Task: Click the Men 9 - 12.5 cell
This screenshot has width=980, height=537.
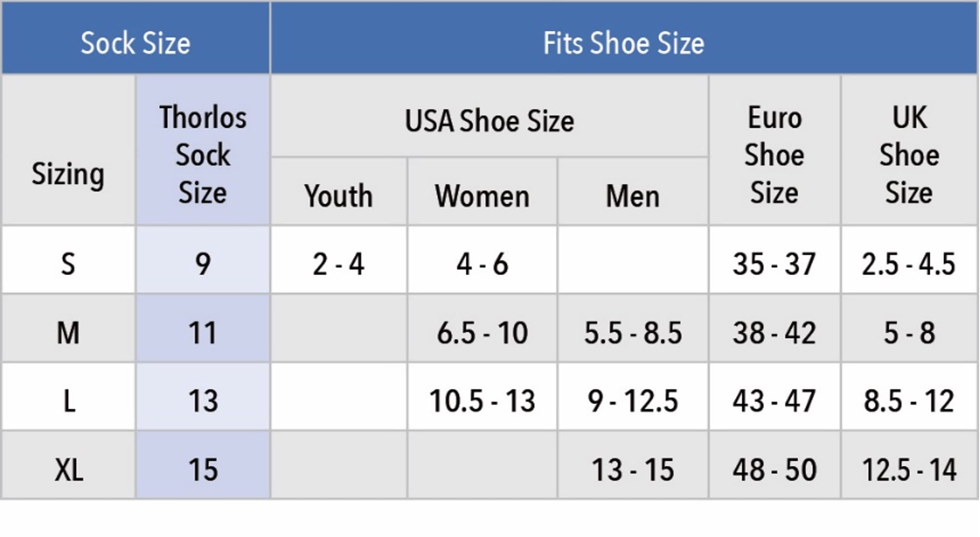Action: tap(633, 401)
